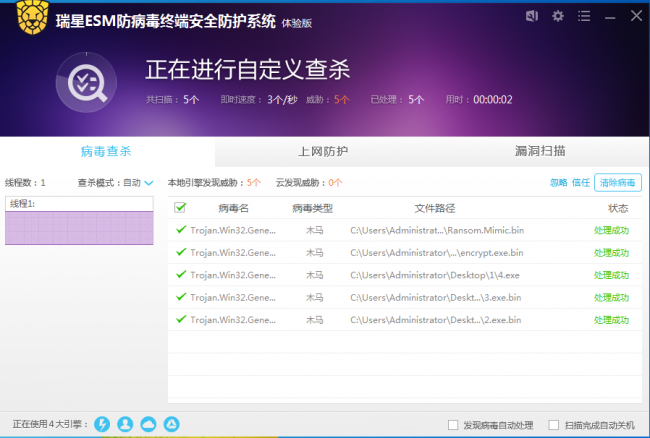Image resolution: width=650 pixels, height=438 pixels.
Task: Click the 信任 link
Action: 580,183
